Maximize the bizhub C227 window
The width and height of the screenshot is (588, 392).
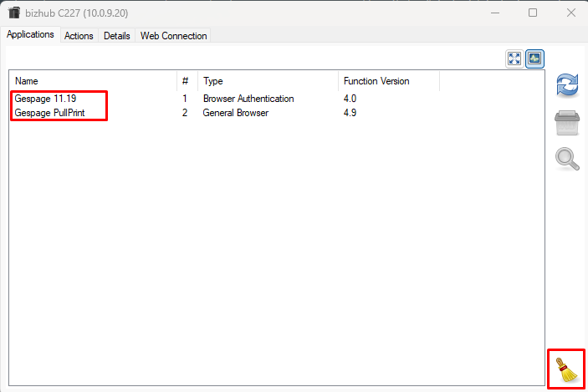(533, 13)
